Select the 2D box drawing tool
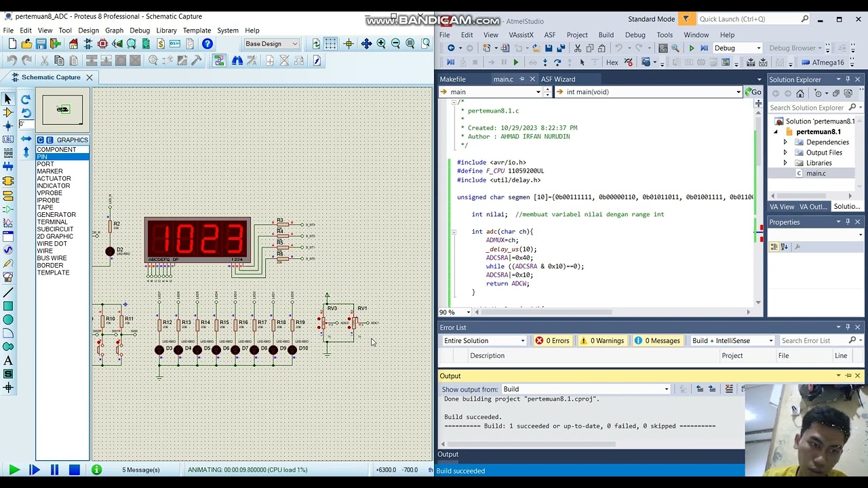The height and width of the screenshot is (488, 868). point(8,306)
